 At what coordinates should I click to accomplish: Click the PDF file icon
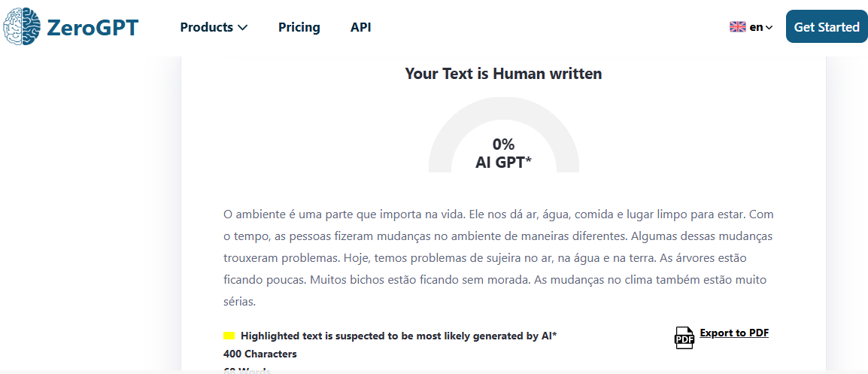tap(684, 338)
